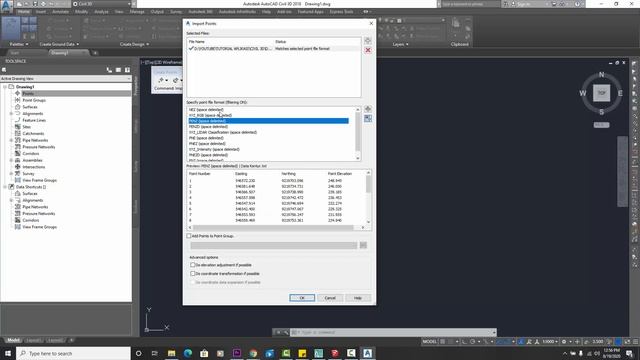Click Cancel in Import Points dialog
The image size is (640, 360).
(x=330, y=298)
